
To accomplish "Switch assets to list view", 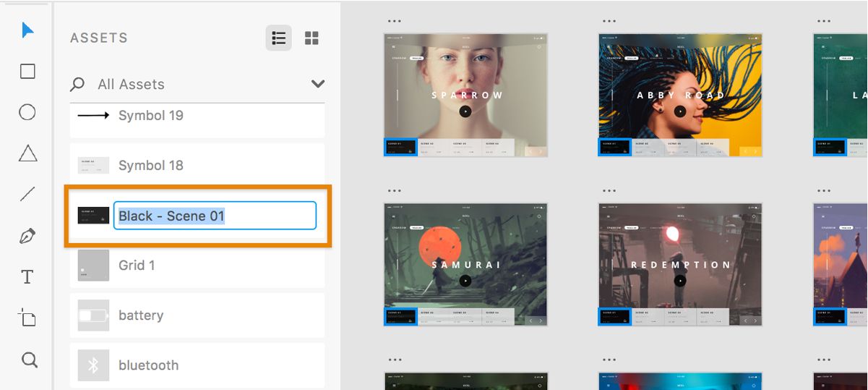I will click(278, 38).
